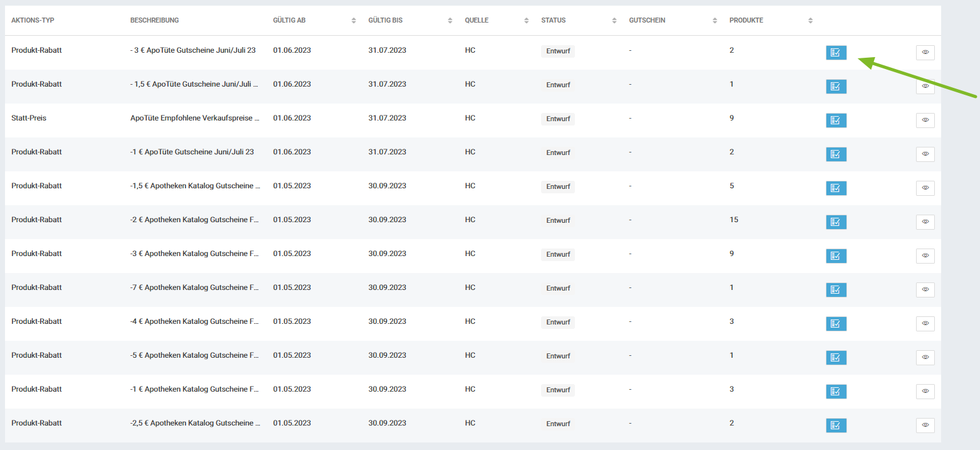
Task: Select description '-1 € Apotheken Katalog Gutscheine'
Action: click(195, 389)
